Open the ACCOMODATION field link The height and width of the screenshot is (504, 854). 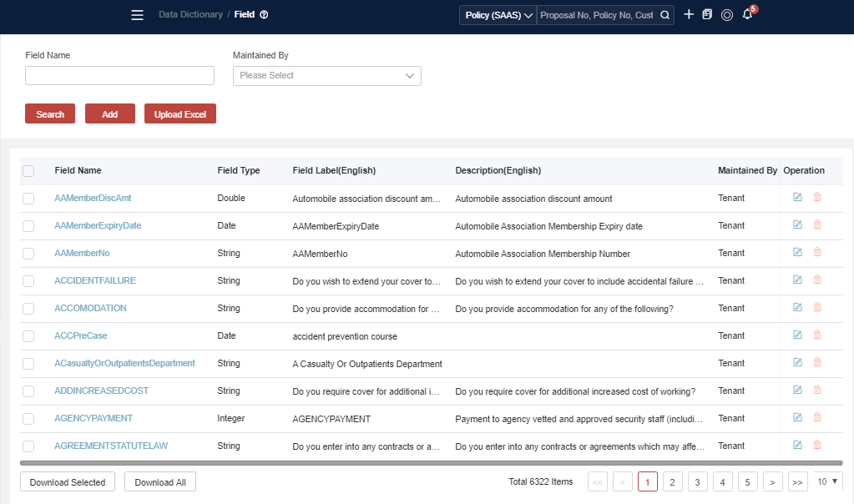[x=90, y=309]
